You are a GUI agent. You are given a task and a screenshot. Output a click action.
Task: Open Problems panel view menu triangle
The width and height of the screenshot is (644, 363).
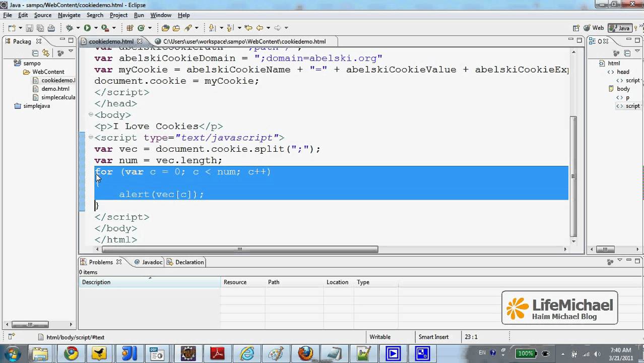pyautogui.click(x=620, y=261)
